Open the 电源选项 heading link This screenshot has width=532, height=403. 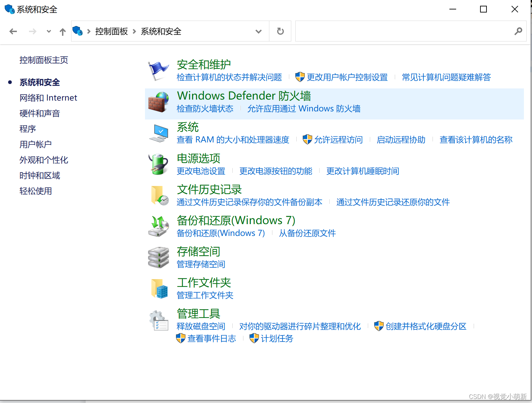[x=199, y=158]
